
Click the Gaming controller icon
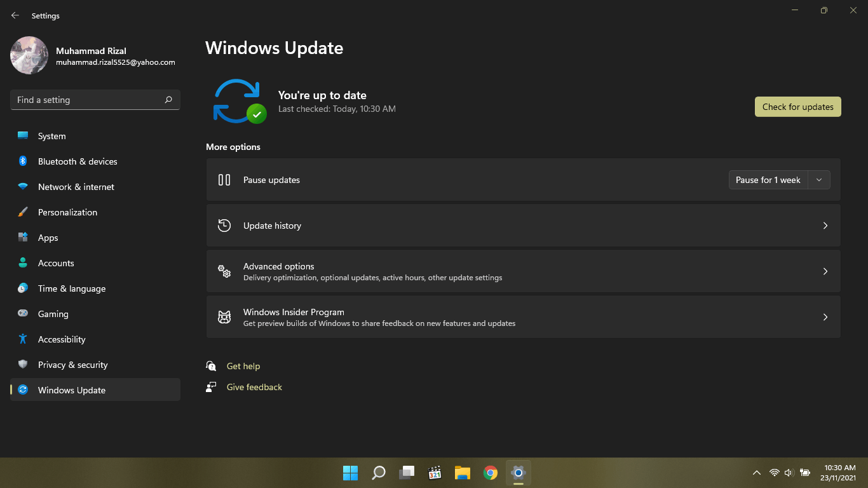23,314
